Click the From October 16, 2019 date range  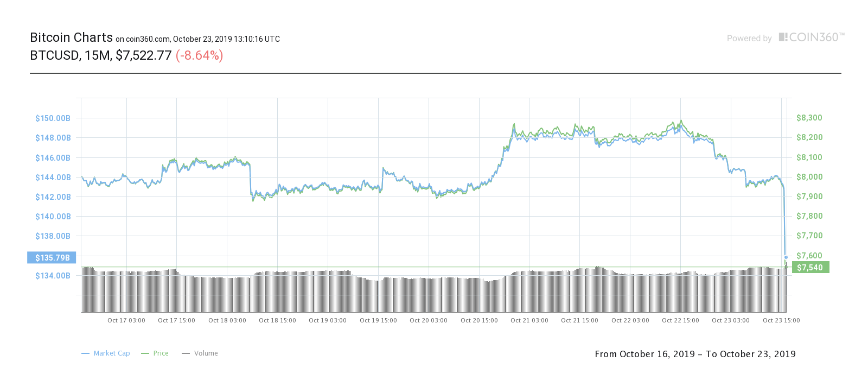click(x=644, y=354)
